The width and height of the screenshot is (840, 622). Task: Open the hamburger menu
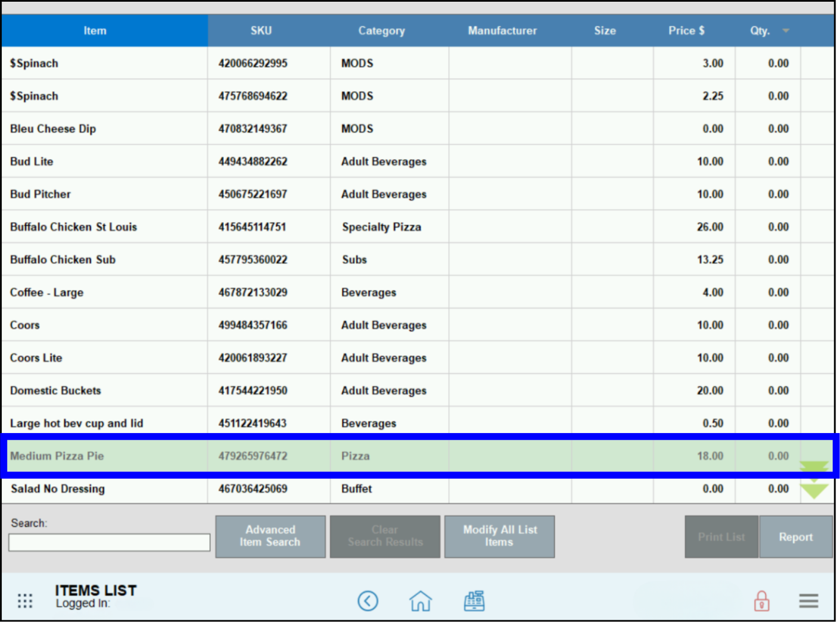[808, 601]
